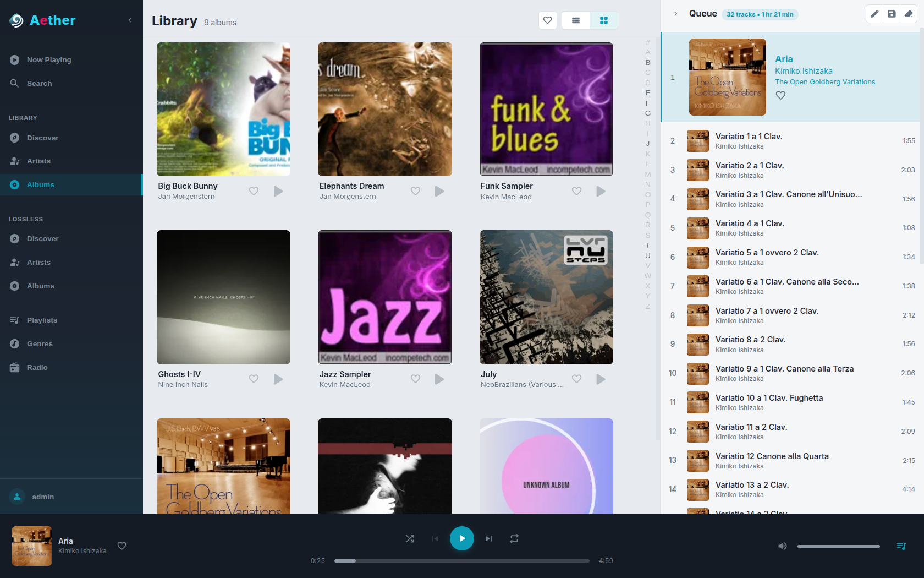
Task: Play the July album
Action: coord(601,379)
